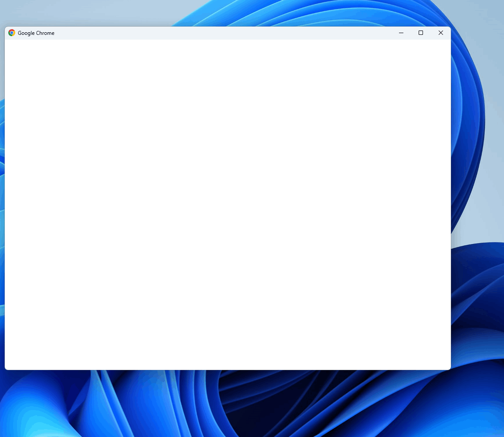Click the Google Chrome title text
Viewport: 504px width, 437px height.
point(36,33)
